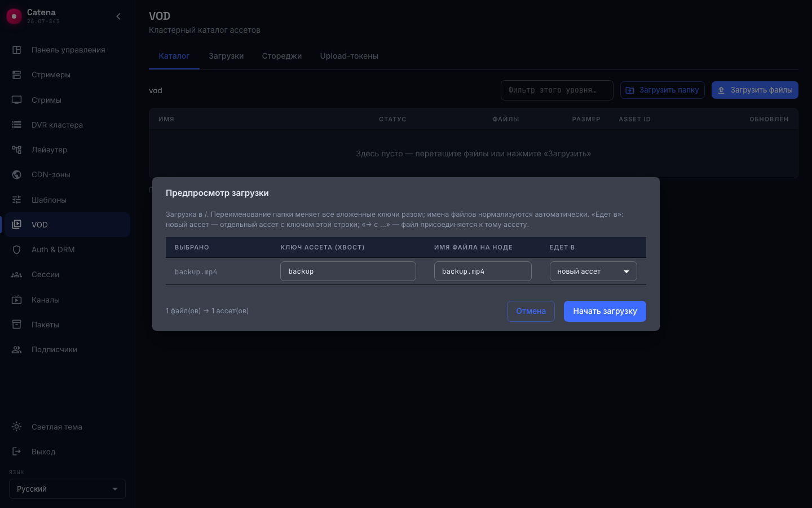Viewport: 812px width, 508px height.
Task: Click selected file name backup.mp4 text
Action: point(196,271)
